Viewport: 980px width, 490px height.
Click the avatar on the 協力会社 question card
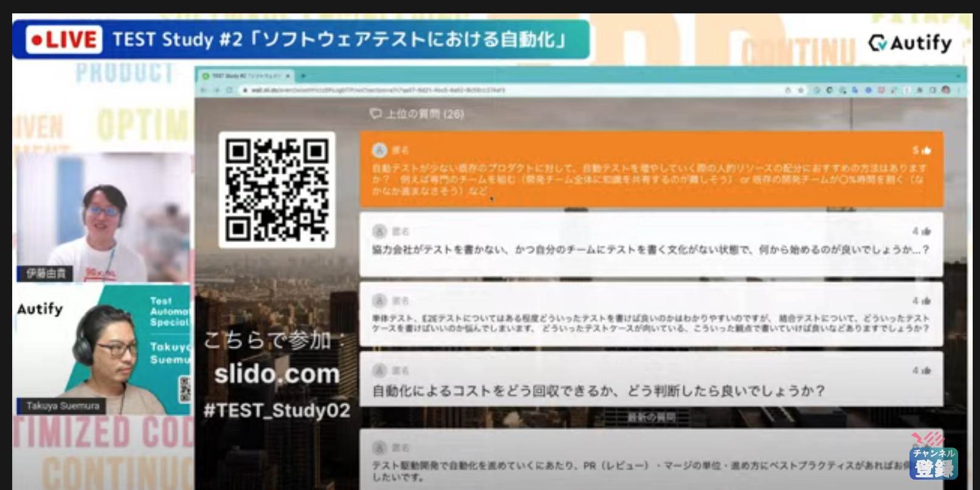click(379, 231)
